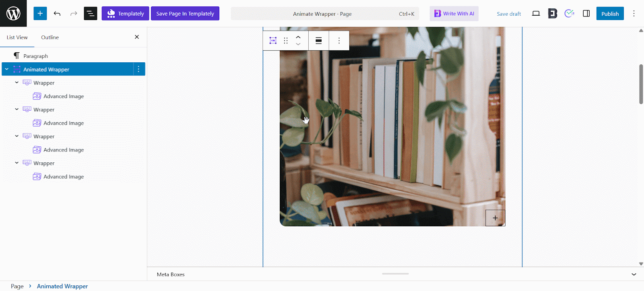Click the fourth Advanced Image icon
Screen dimensions: 644x291
pyautogui.click(x=37, y=176)
